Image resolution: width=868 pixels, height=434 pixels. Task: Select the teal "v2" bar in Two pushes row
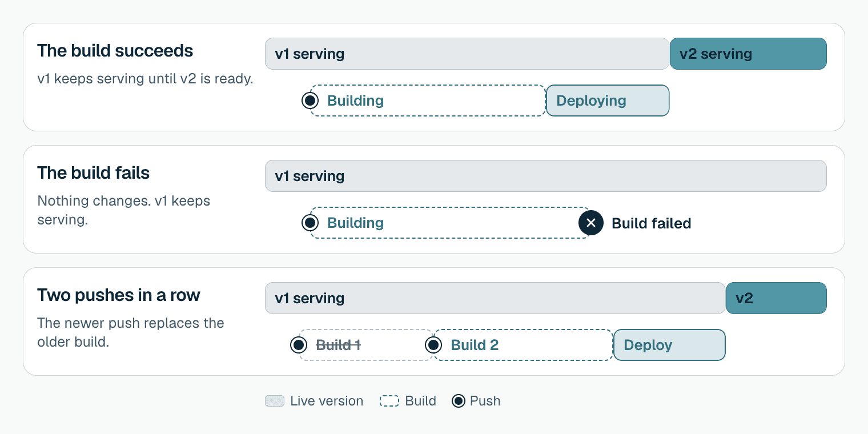pyautogui.click(x=776, y=298)
